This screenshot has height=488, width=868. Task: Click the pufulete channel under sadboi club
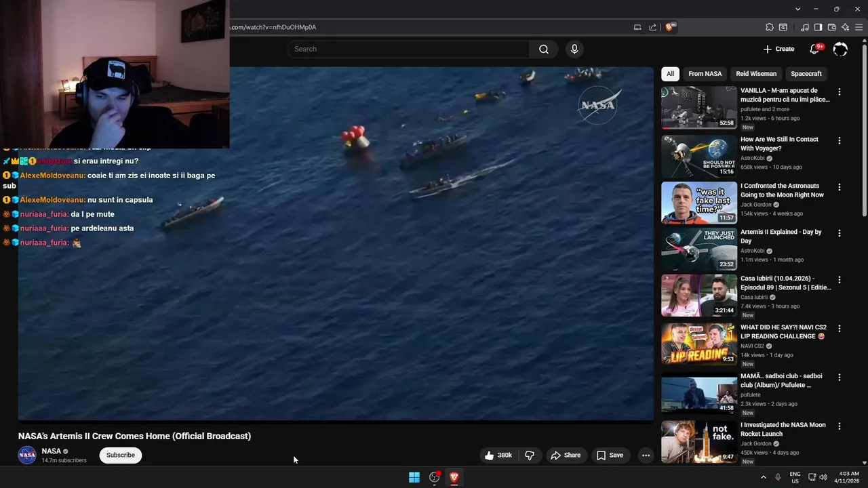pyautogui.click(x=751, y=395)
